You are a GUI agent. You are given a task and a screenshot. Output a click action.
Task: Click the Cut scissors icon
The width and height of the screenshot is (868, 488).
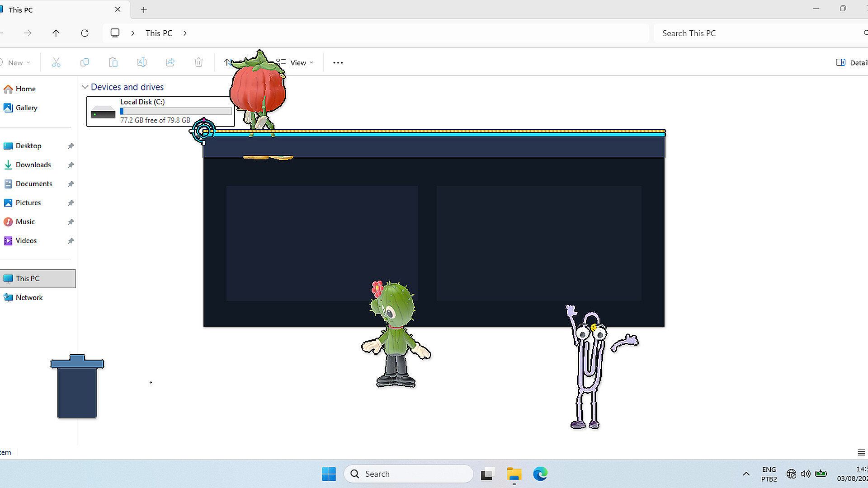click(x=56, y=62)
